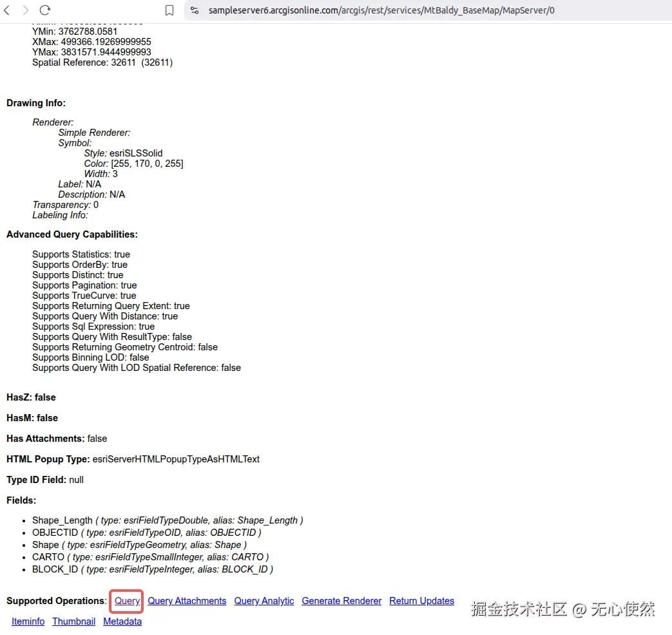Click the 'Advanced Query Capabilities:' heading

pyautogui.click(x=72, y=234)
